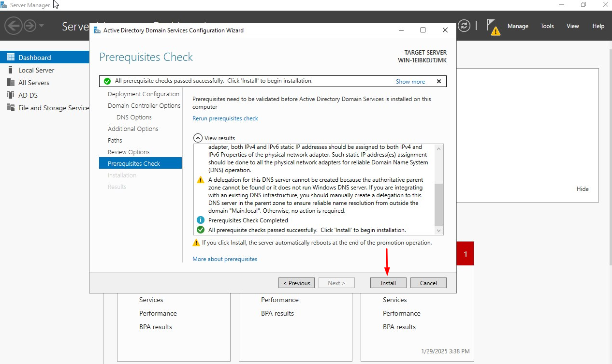Viewport: 612px width, 364px height.
Task: Click Show more in notification bar
Action: pyautogui.click(x=410, y=82)
